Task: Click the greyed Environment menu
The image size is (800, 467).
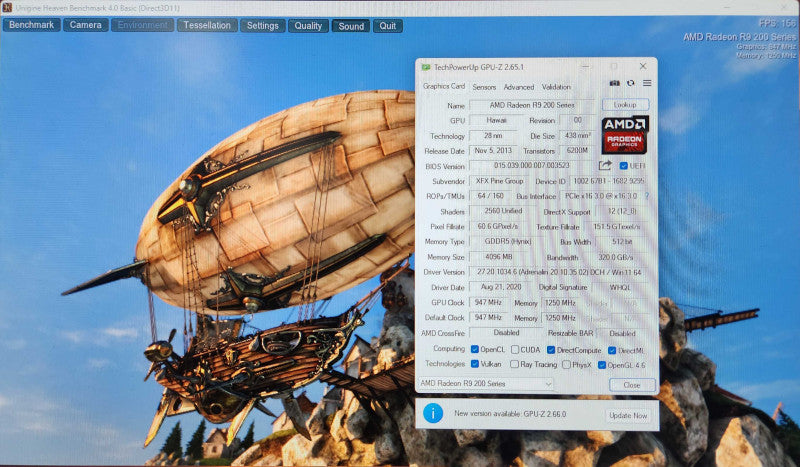Action: (x=142, y=25)
